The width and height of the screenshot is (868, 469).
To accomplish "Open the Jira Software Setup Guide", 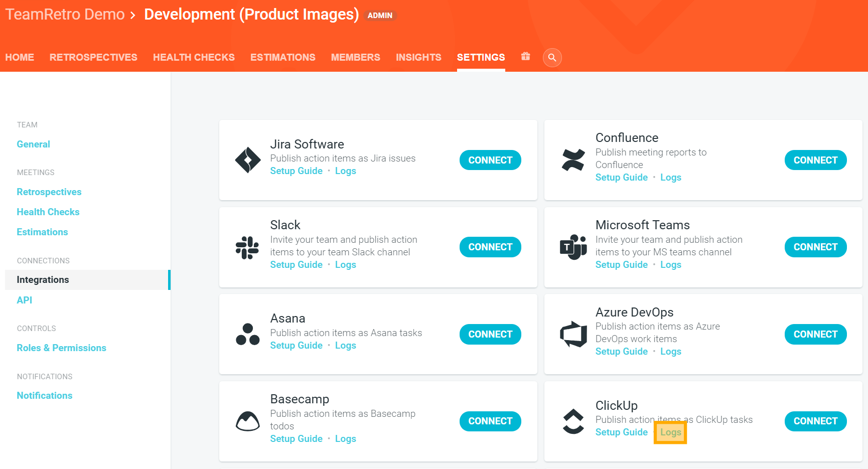I will click(x=297, y=171).
